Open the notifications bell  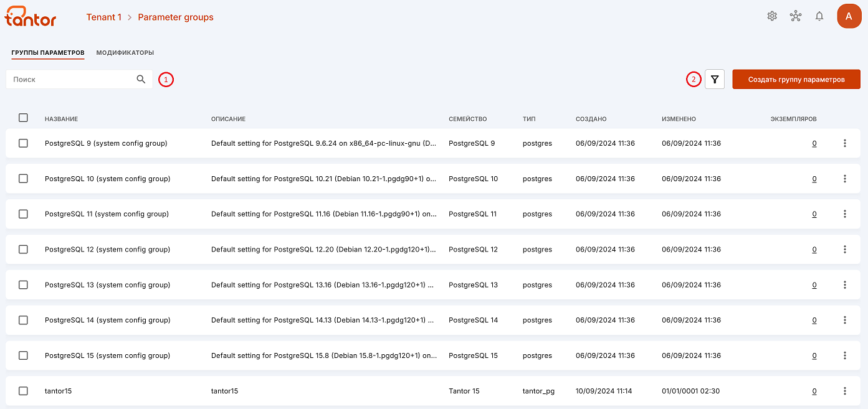(819, 16)
